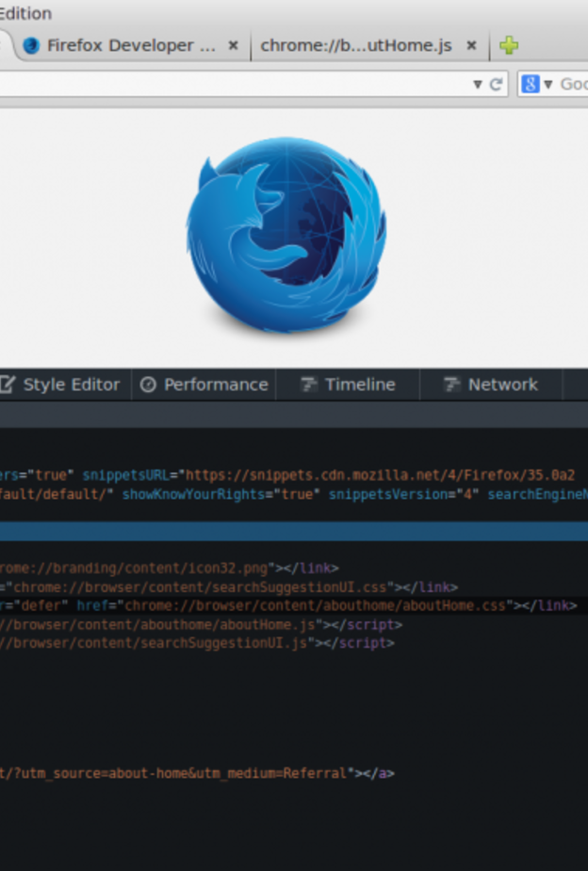
Task: Click the Firefox Developer Edition globe logo
Action: [286, 236]
